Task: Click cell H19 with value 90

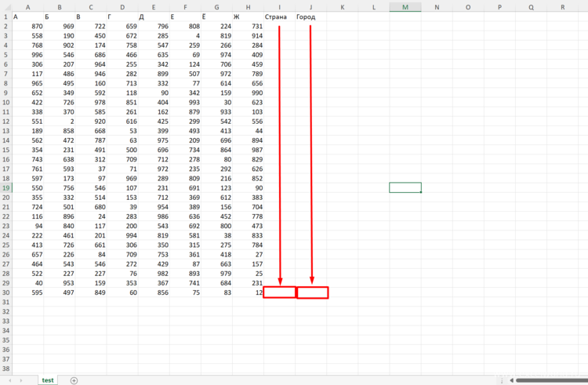Action: click(x=248, y=188)
